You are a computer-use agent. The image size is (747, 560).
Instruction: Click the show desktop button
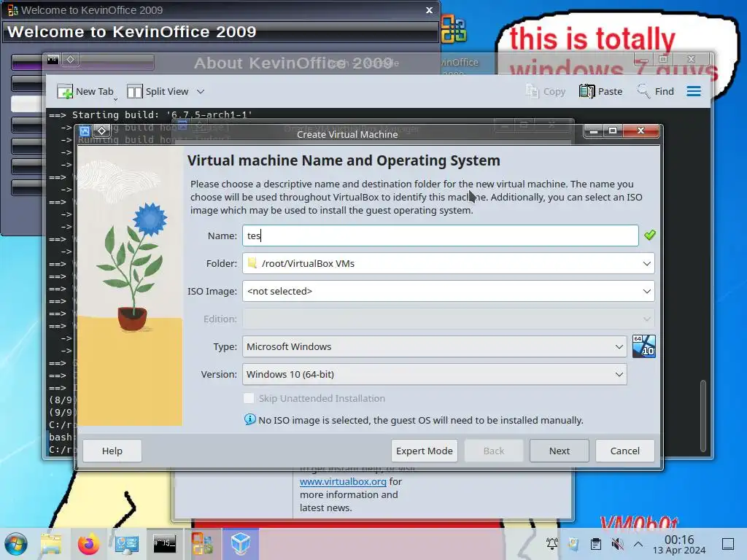[x=728, y=544]
